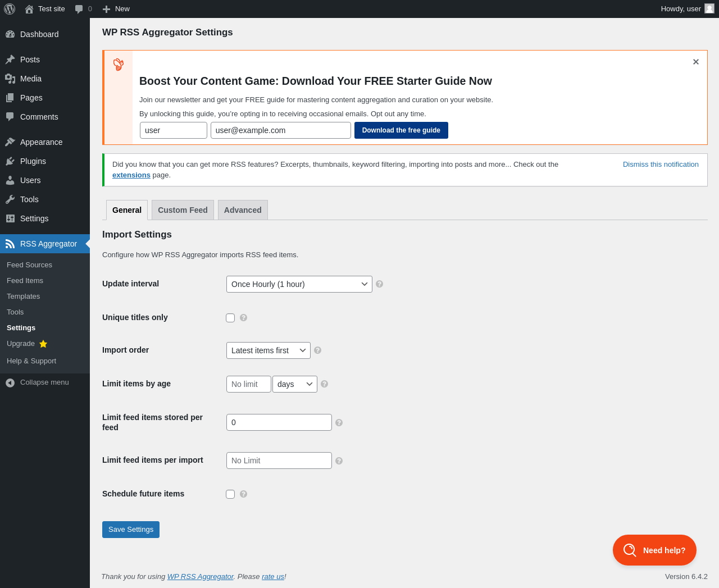
Task: Click the Comments speech bubble sidebar icon
Action: coord(10,117)
